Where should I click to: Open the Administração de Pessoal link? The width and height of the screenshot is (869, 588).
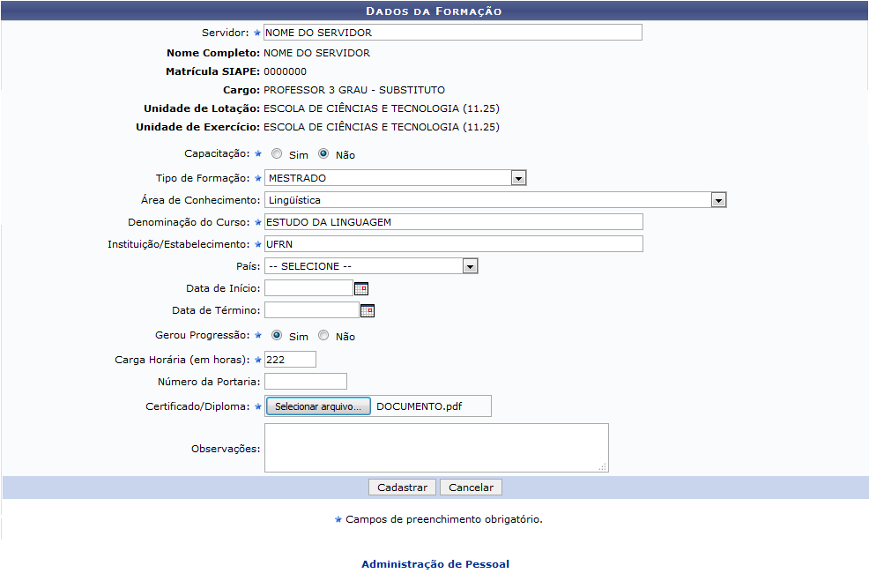tap(435, 564)
